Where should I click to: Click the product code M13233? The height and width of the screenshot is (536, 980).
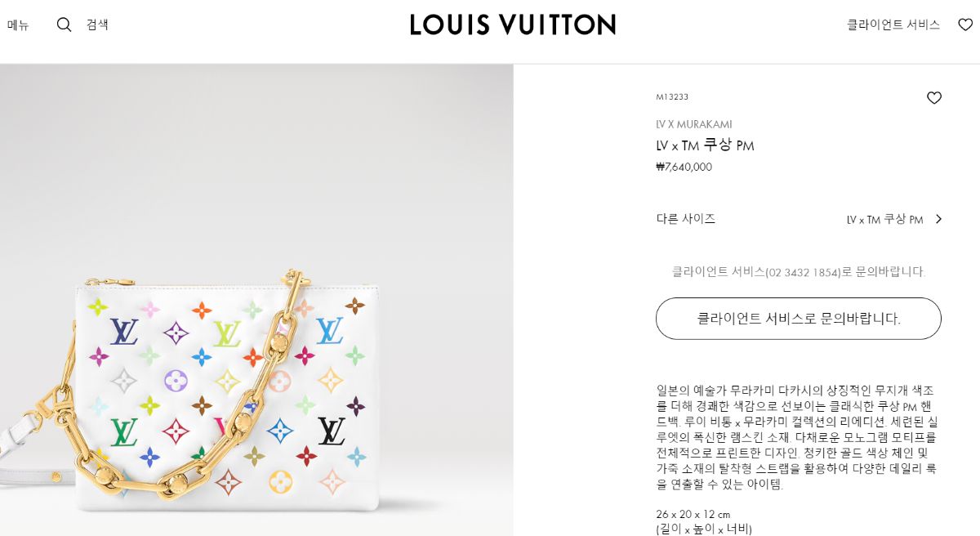pyautogui.click(x=672, y=97)
